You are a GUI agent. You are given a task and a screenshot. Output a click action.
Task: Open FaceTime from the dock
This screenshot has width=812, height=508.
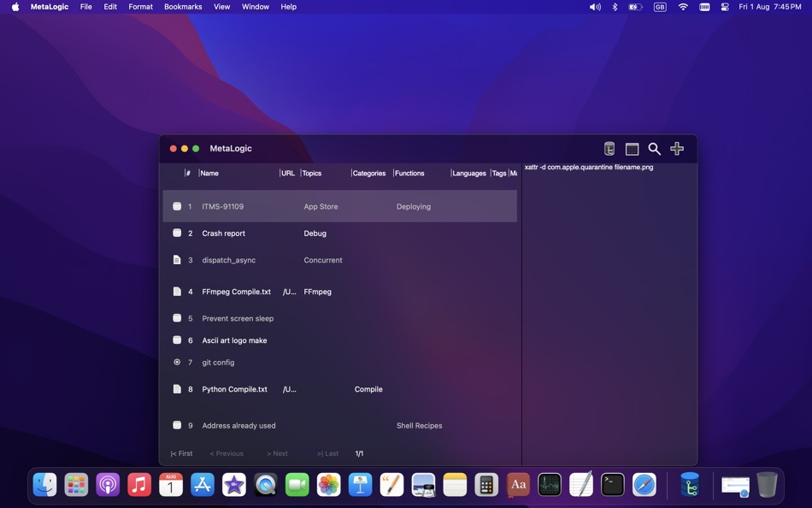pyautogui.click(x=297, y=485)
